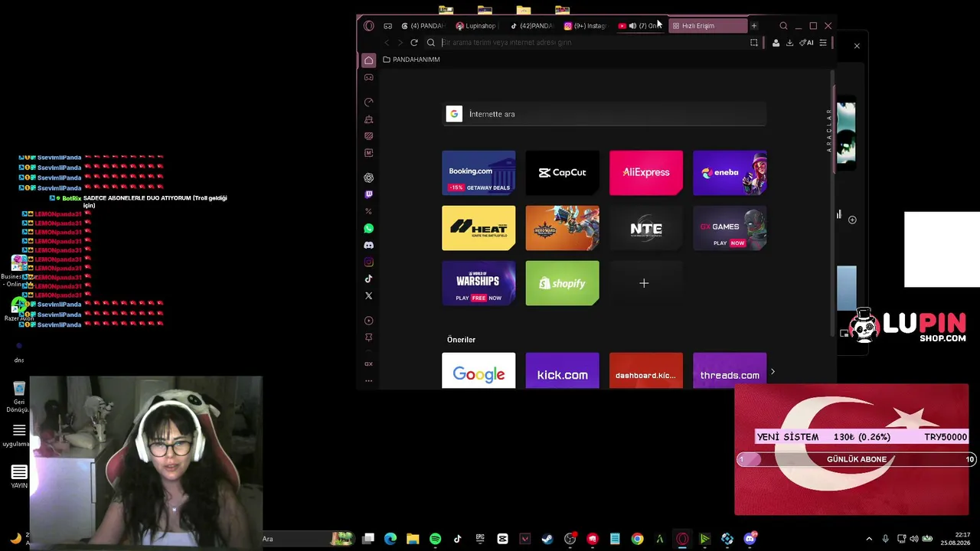Open Discord in the Opera sidebar
This screenshot has width=980, height=551.
pos(369,245)
